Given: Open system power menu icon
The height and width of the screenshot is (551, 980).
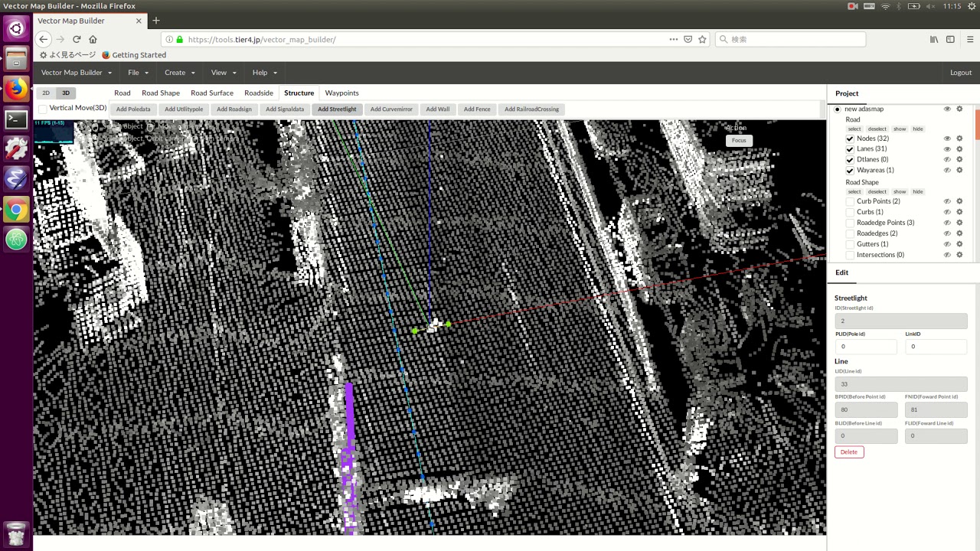Looking at the screenshot, I should tap(971, 6).
